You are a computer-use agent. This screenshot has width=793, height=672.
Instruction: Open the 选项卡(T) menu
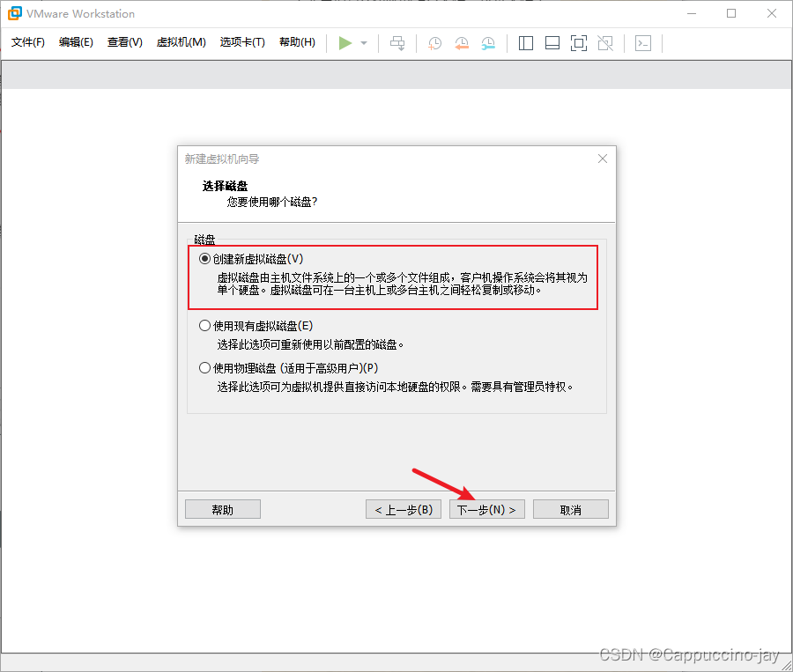click(x=242, y=42)
